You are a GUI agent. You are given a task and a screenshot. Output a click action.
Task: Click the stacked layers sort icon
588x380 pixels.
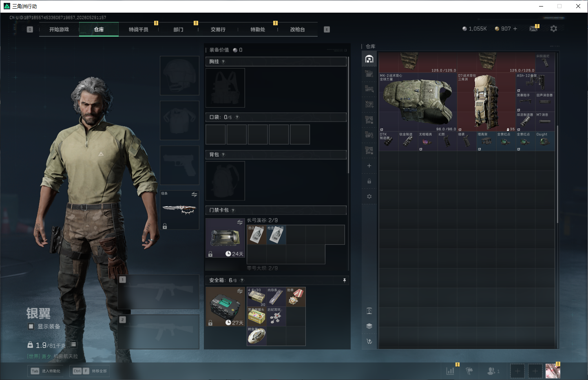click(x=369, y=326)
